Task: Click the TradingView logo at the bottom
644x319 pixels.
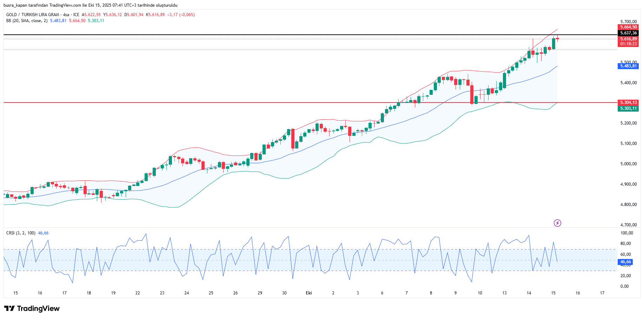Action: coord(32,308)
